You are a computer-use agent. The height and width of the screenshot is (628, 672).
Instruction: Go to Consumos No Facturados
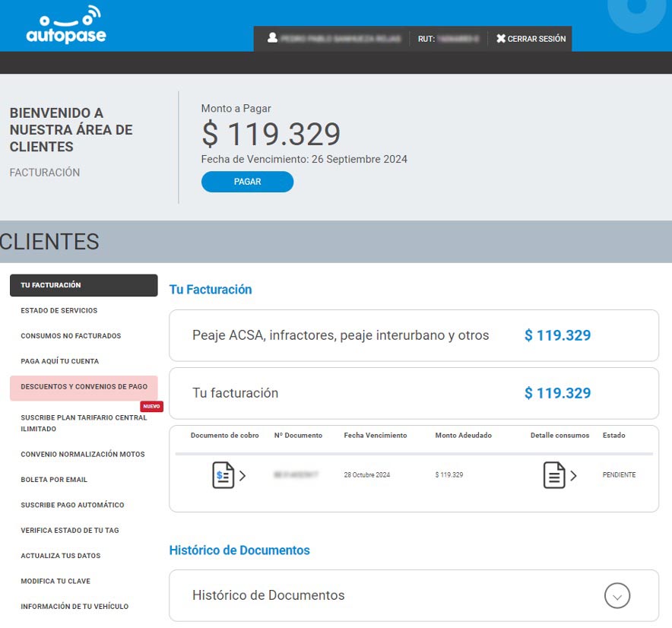coord(71,335)
